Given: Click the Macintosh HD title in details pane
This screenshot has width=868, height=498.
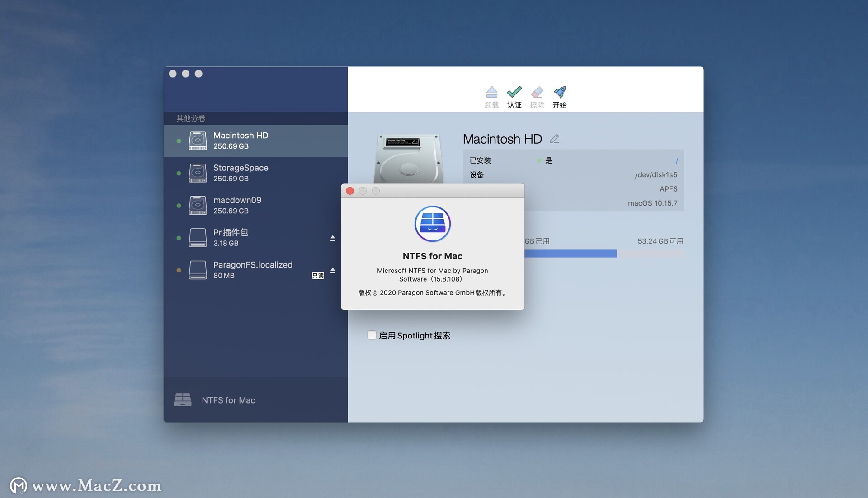Looking at the screenshot, I should (502, 139).
